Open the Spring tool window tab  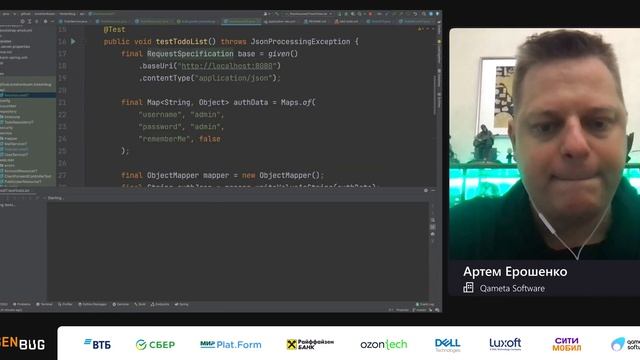[182, 304]
